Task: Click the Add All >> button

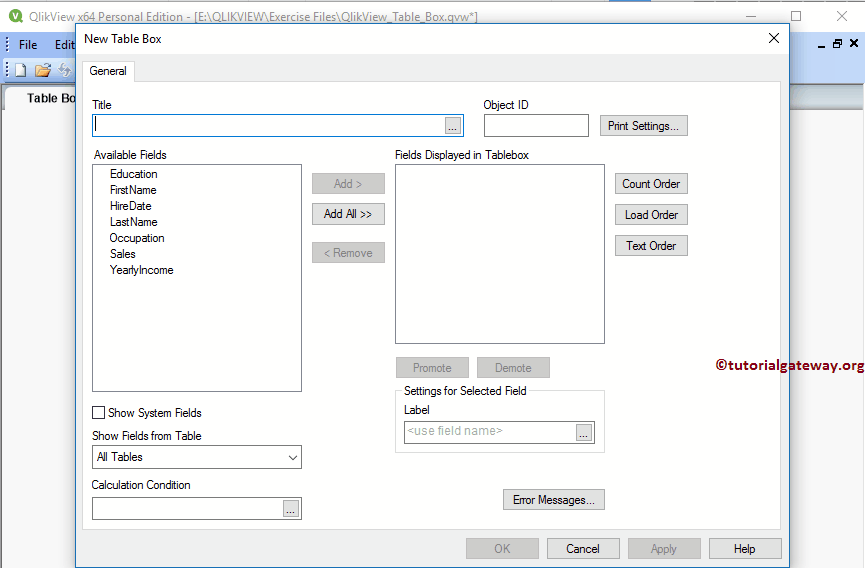Action: (x=348, y=214)
